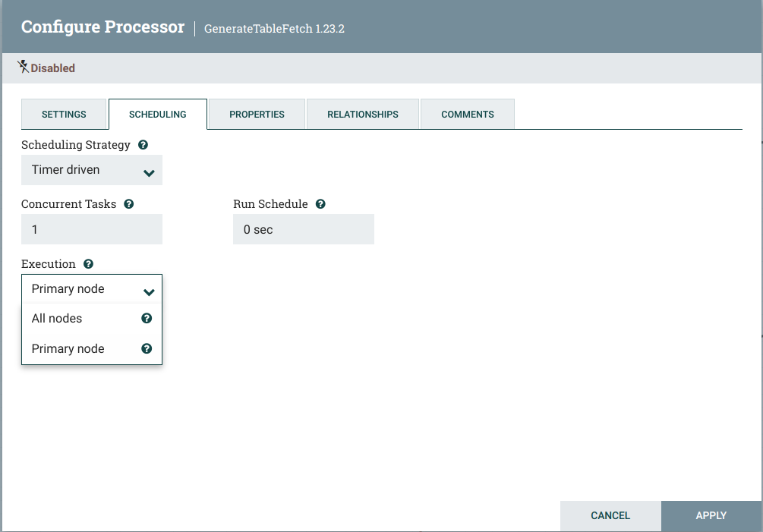Open the Scheduling Strategy dropdown

click(x=91, y=169)
